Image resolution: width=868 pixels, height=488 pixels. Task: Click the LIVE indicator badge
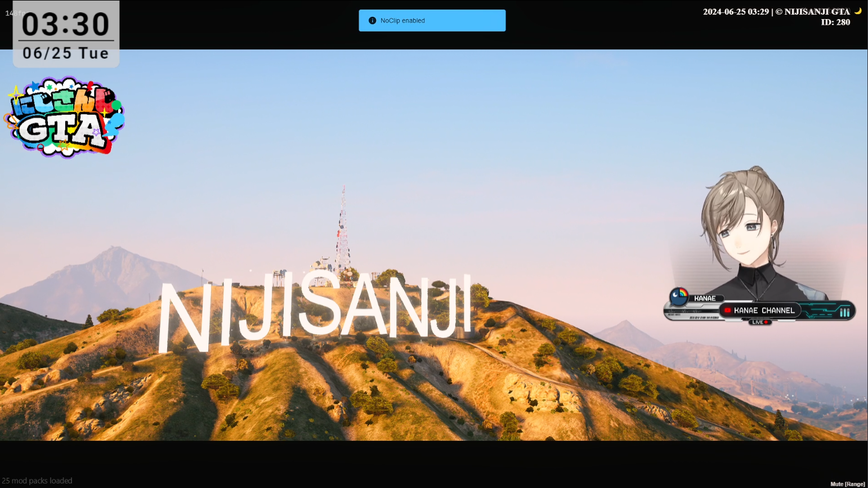point(759,322)
